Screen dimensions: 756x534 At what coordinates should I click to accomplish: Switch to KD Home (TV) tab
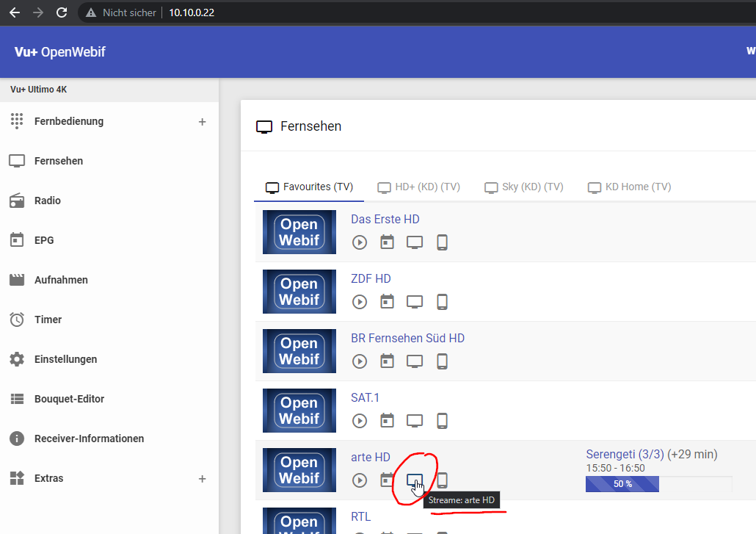pos(629,187)
